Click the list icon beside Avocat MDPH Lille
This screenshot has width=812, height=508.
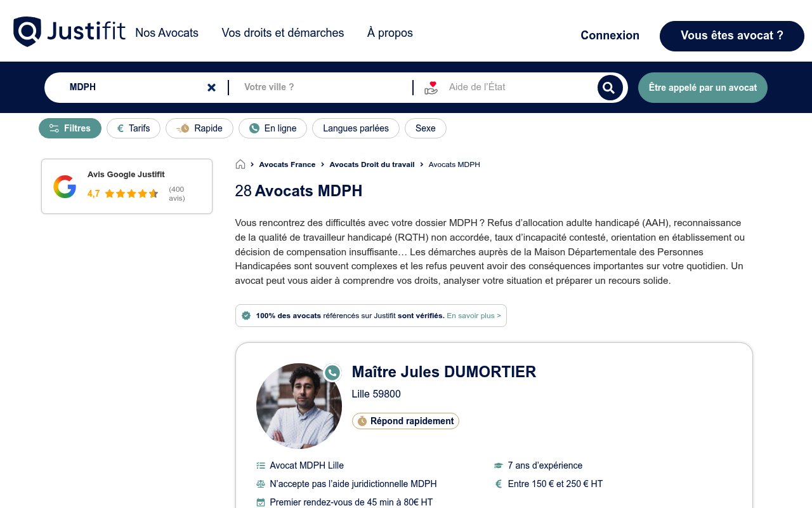click(261, 465)
